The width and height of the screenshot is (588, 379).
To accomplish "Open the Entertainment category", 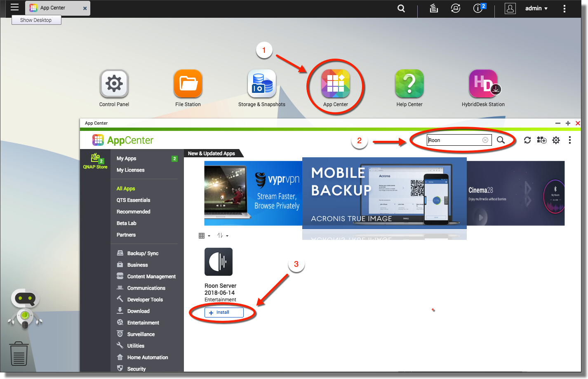I will [143, 323].
